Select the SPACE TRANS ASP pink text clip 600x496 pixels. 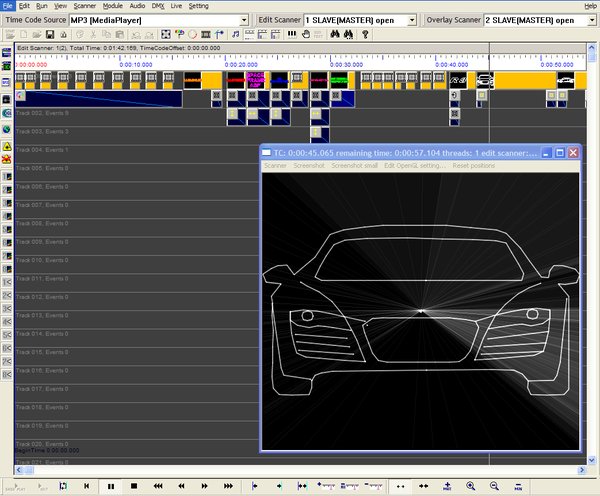point(256,80)
